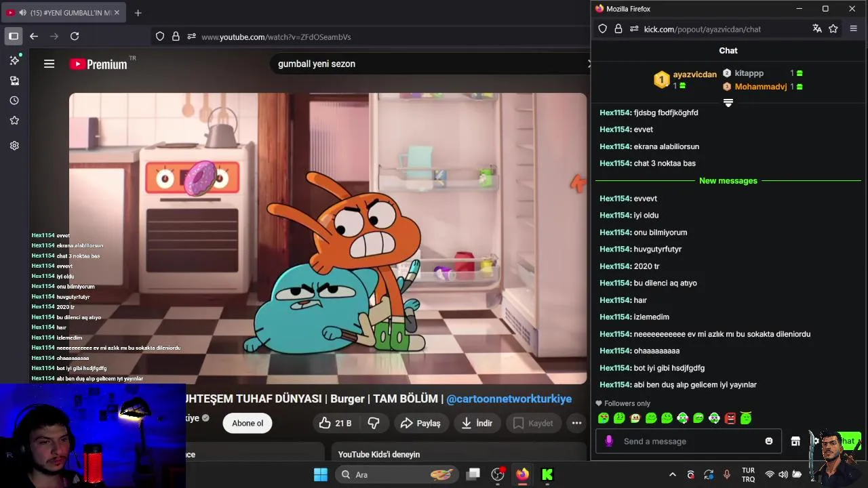868x488 pixels.
Task: Click the translate page icon in Kick window
Action: click(x=817, y=28)
